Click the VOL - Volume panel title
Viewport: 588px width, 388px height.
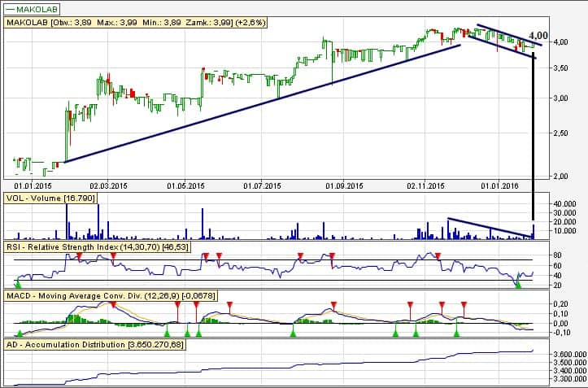click(x=50, y=198)
